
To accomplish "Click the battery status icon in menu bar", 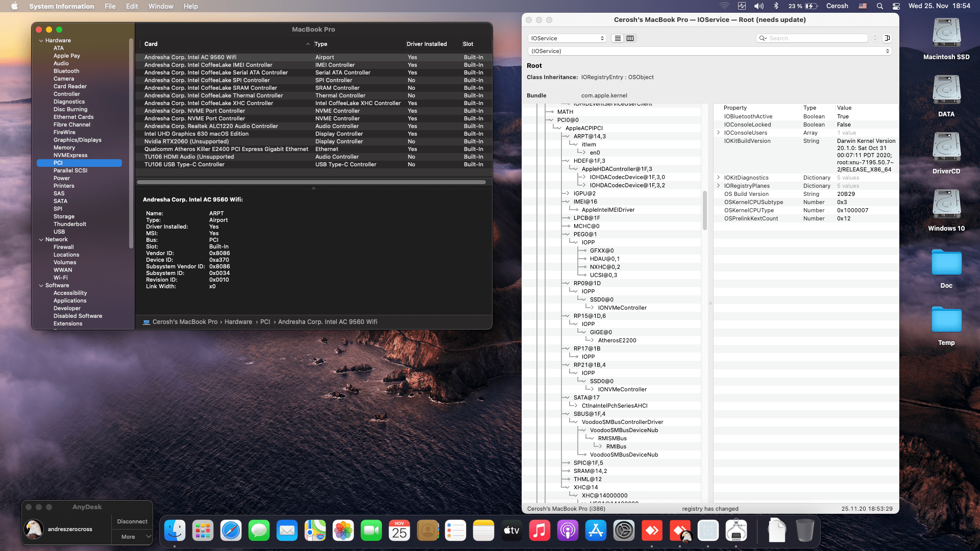I will (x=804, y=6).
